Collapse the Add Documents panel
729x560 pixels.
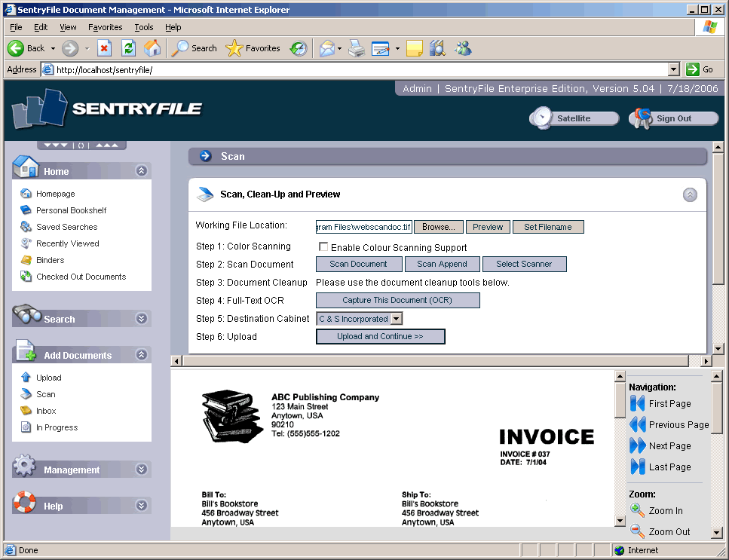[141, 355]
